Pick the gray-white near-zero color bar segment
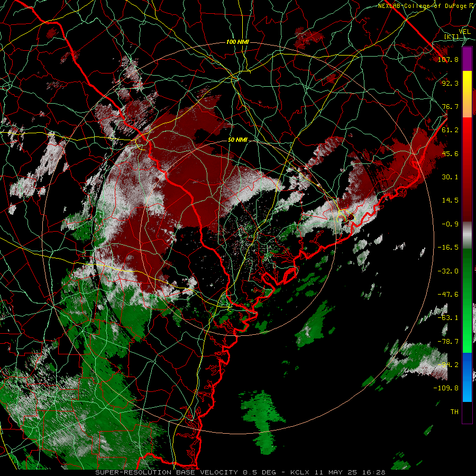Viewport: 476px width, 476px height. point(467,235)
